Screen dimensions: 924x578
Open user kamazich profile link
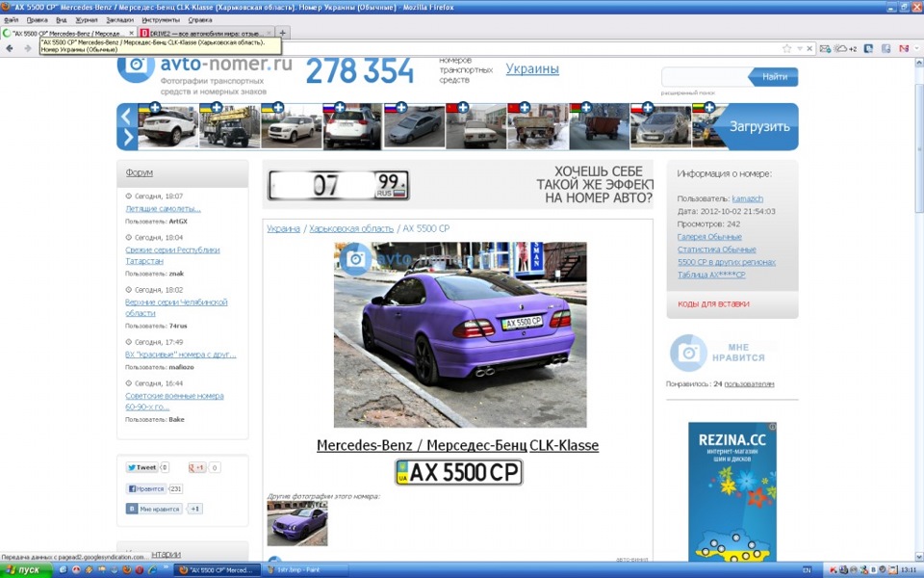(x=747, y=198)
